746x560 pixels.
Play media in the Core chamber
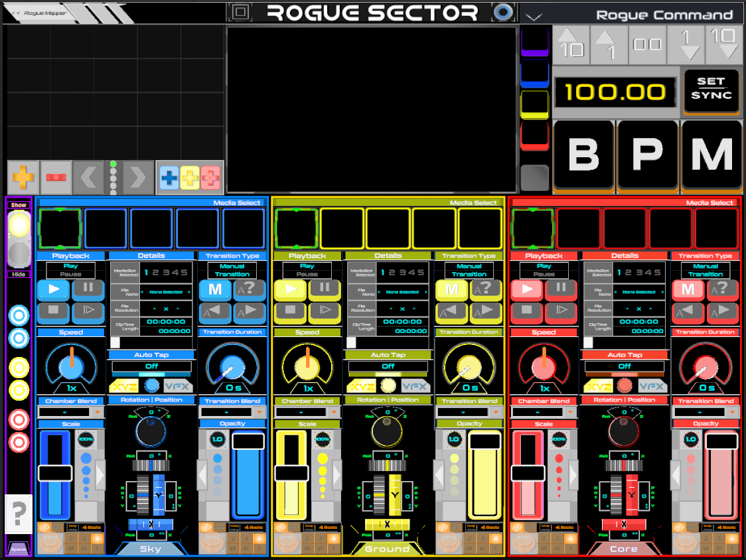point(526,289)
